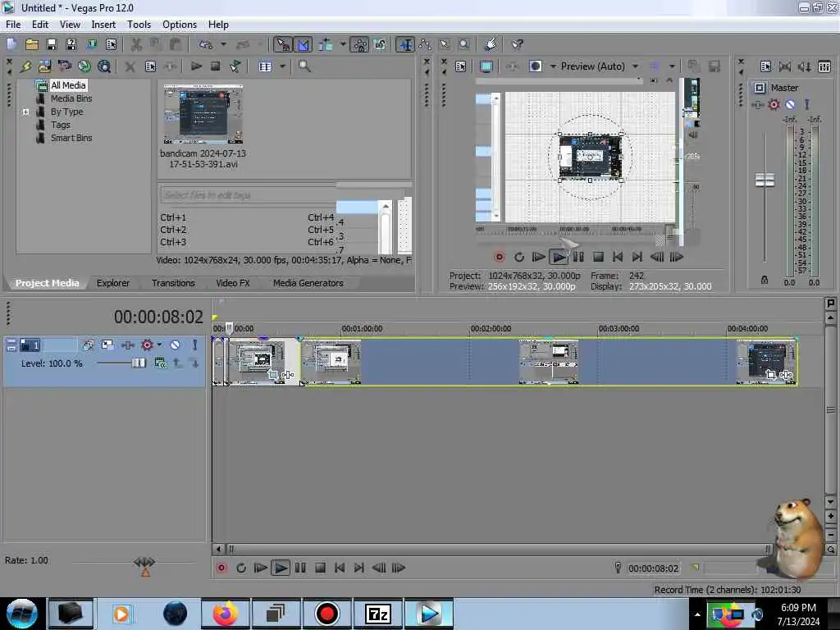Toggle the Auto Ripple button
The height and width of the screenshot is (630, 840).
pos(325,44)
